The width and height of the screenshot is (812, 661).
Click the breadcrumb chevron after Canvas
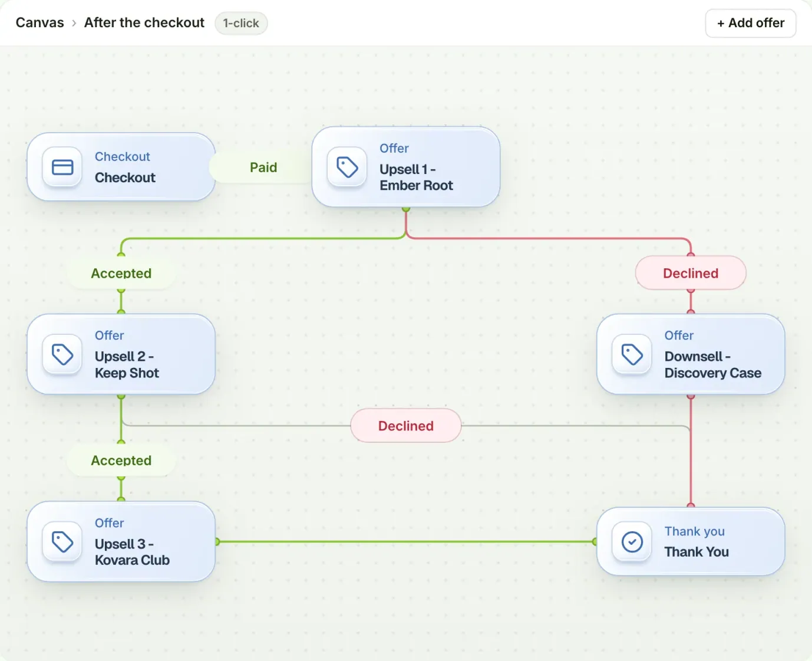click(x=74, y=23)
